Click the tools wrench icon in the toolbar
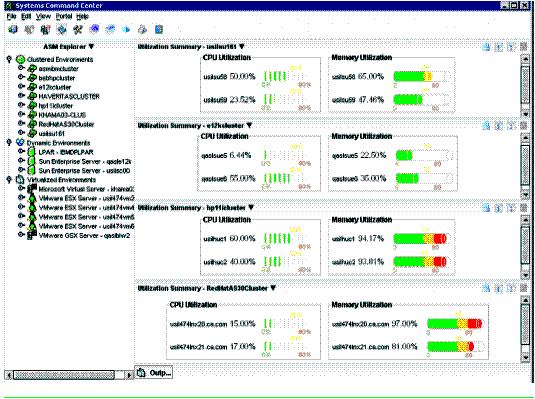Screen dimensions: 535x399 pyautogui.click(x=78, y=30)
